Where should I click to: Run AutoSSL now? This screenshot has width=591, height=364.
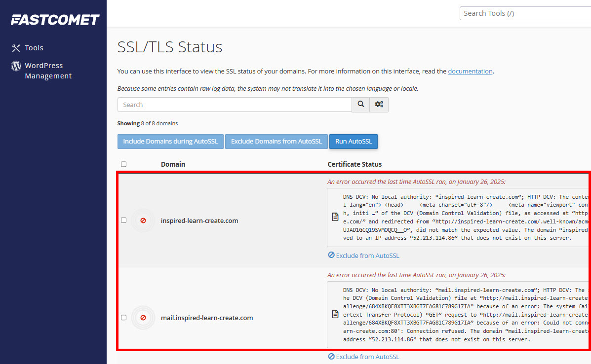point(354,142)
